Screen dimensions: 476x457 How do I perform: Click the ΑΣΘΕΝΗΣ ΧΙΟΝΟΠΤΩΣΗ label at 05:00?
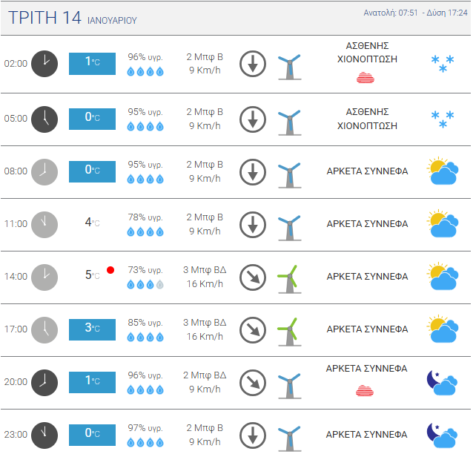tap(367, 119)
